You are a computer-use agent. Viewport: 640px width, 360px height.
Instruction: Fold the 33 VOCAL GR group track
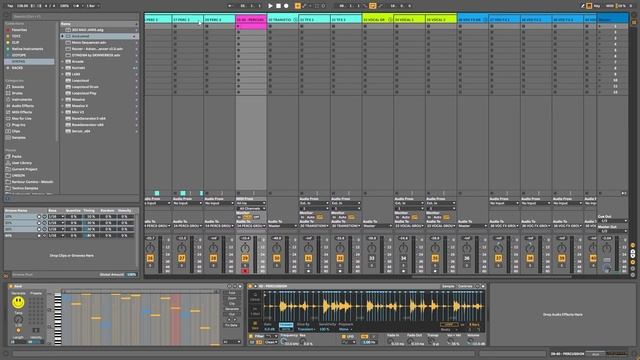tap(390, 20)
